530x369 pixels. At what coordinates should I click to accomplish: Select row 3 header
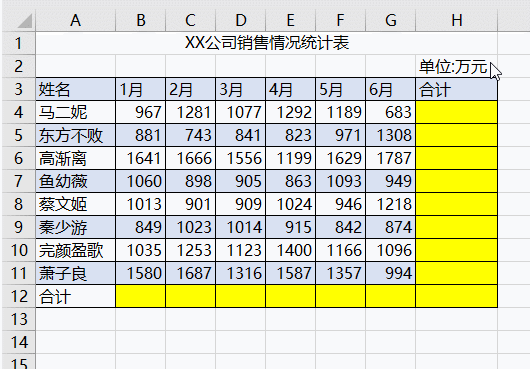coord(19,89)
